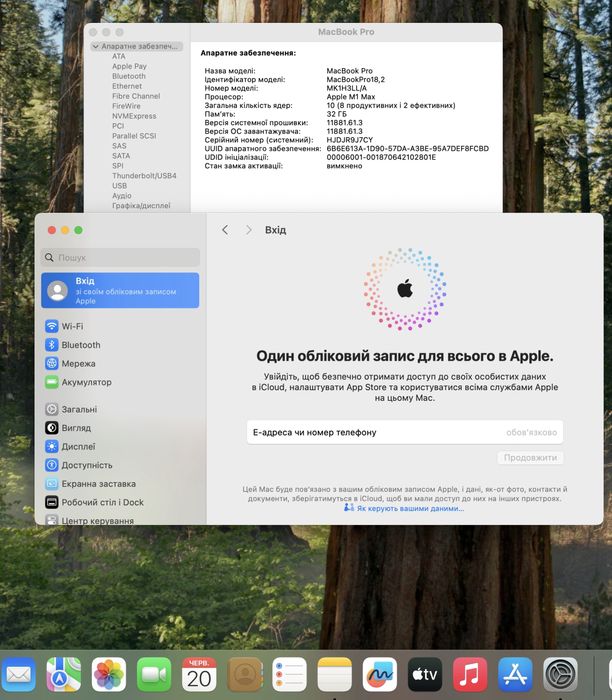
Task: Collapse Апаратне забезпечення tree in System Information
Action: tap(96, 46)
